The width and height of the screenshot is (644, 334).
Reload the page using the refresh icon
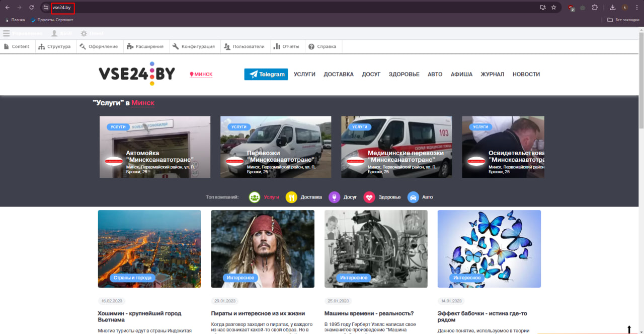coord(31,8)
